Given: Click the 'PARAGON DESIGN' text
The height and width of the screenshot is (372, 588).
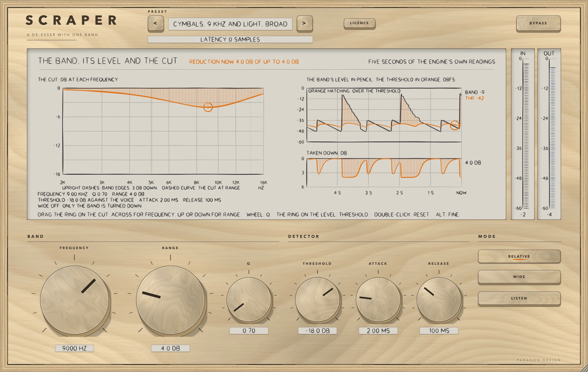Looking at the screenshot, I should pyautogui.click(x=539, y=360).
